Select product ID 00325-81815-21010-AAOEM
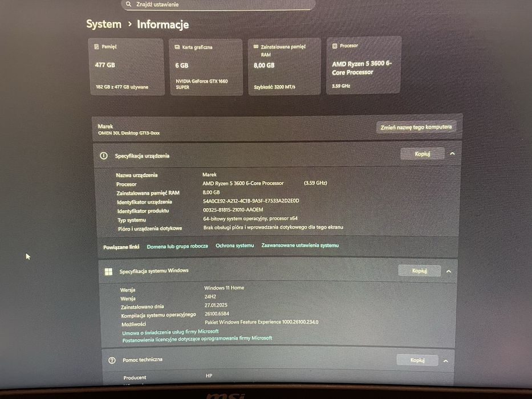532x399 pixels. [x=233, y=210]
